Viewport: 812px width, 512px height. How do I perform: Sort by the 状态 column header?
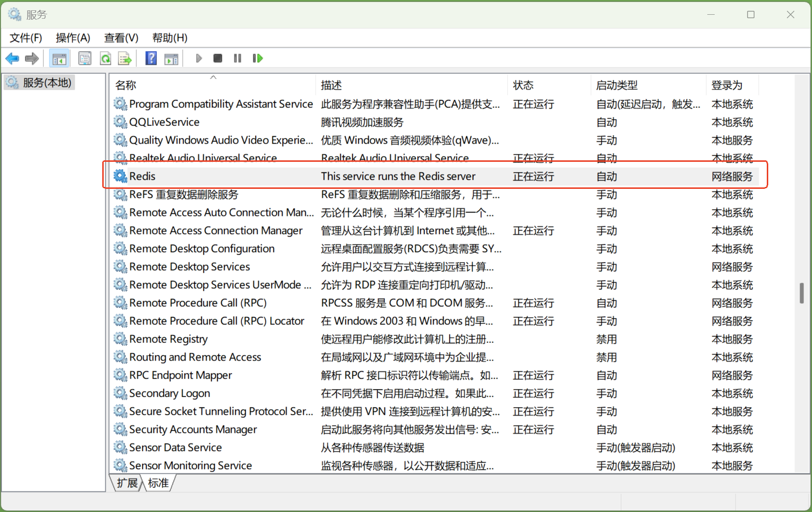(550, 85)
